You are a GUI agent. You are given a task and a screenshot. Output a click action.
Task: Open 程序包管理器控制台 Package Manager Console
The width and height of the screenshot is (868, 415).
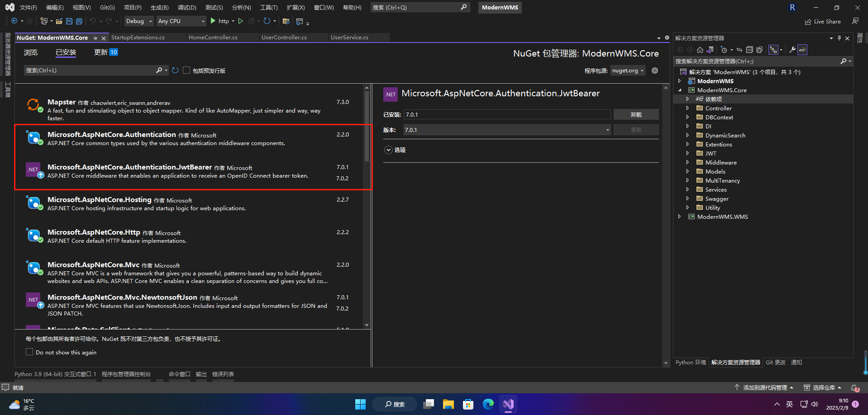click(x=126, y=374)
